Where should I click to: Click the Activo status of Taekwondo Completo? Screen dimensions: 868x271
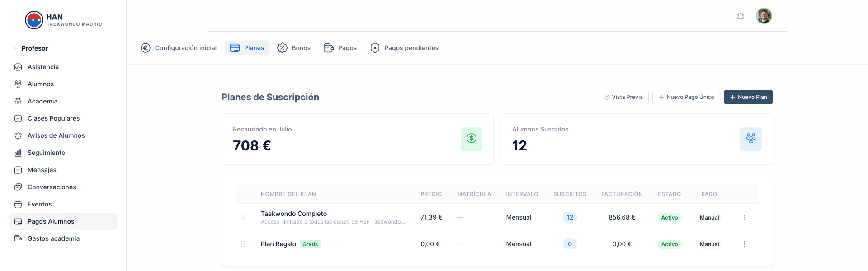pos(670,218)
